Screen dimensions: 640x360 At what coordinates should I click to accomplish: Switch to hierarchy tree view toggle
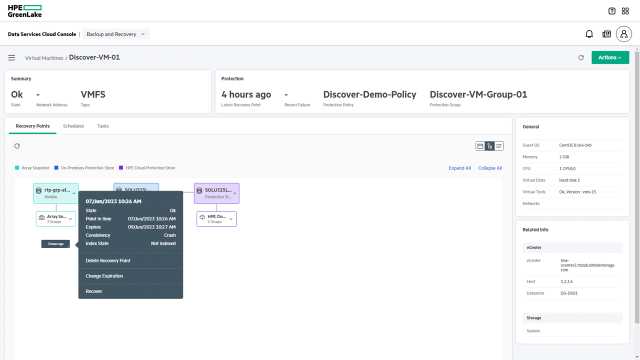(x=489, y=146)
